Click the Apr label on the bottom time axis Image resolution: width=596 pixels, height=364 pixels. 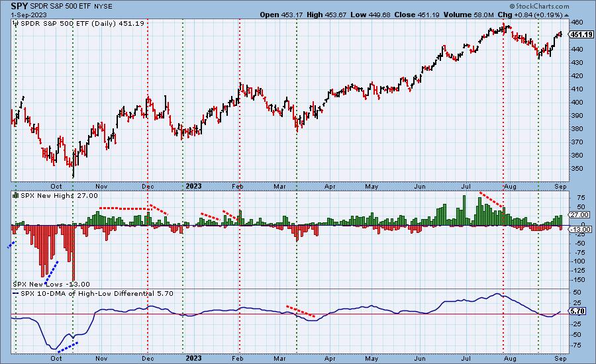pos(330,358)
